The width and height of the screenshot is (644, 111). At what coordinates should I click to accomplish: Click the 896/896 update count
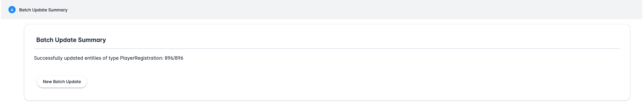click(x=174, y=58)
